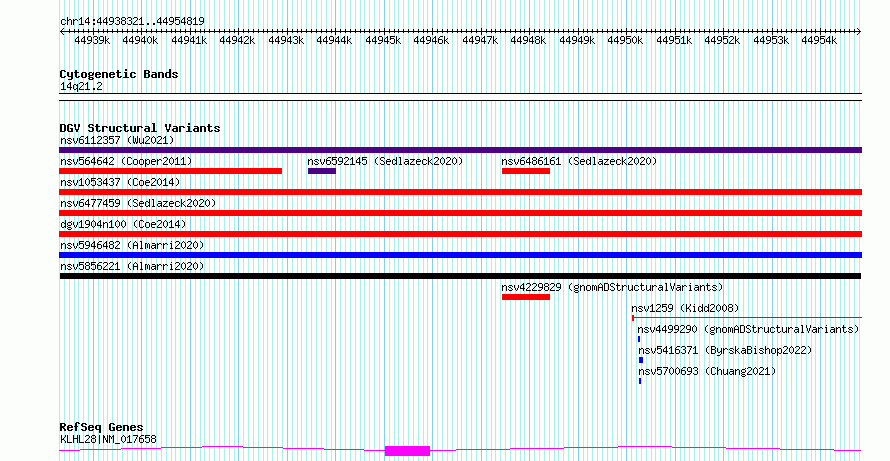Click the red bar under dgv1904n100
This screenshot has width=890, height=461.
click(460, 234)
